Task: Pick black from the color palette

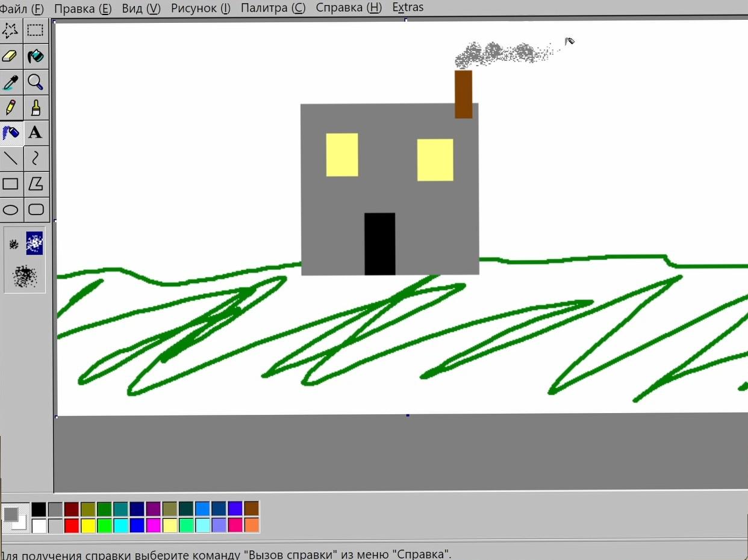Action: (x=39, y=509)
